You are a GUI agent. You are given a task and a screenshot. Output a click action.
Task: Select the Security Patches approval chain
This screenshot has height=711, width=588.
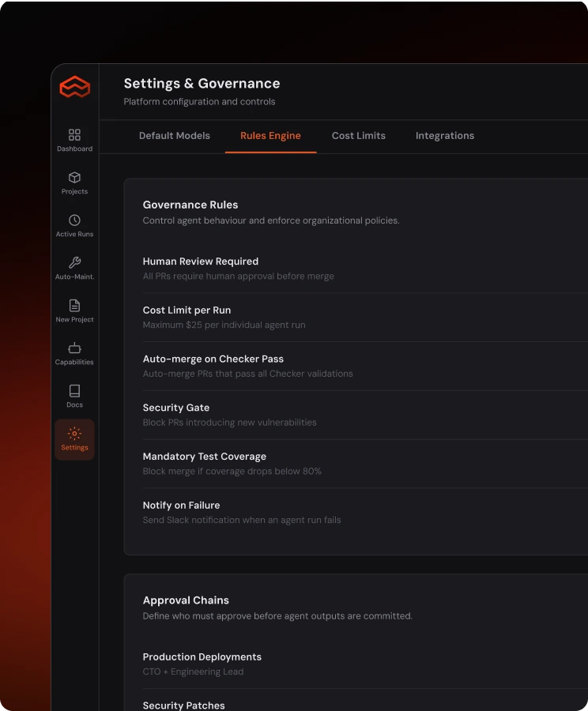(183, 705)
